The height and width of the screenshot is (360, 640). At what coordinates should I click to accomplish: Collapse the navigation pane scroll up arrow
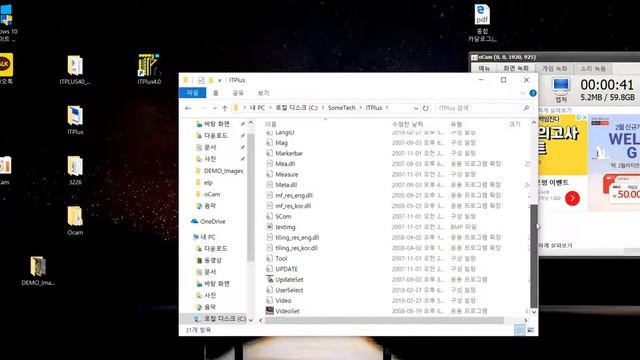[251, 123]
